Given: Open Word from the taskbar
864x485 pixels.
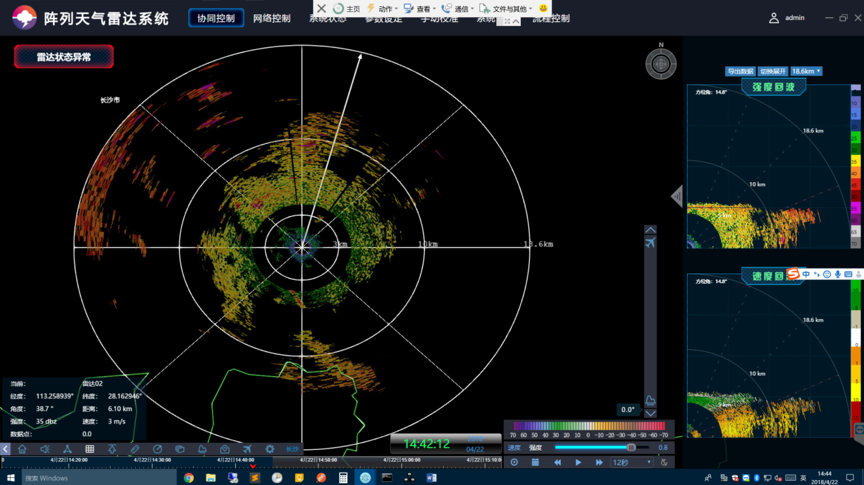Looking at the screenshot, I should point(431,478).
